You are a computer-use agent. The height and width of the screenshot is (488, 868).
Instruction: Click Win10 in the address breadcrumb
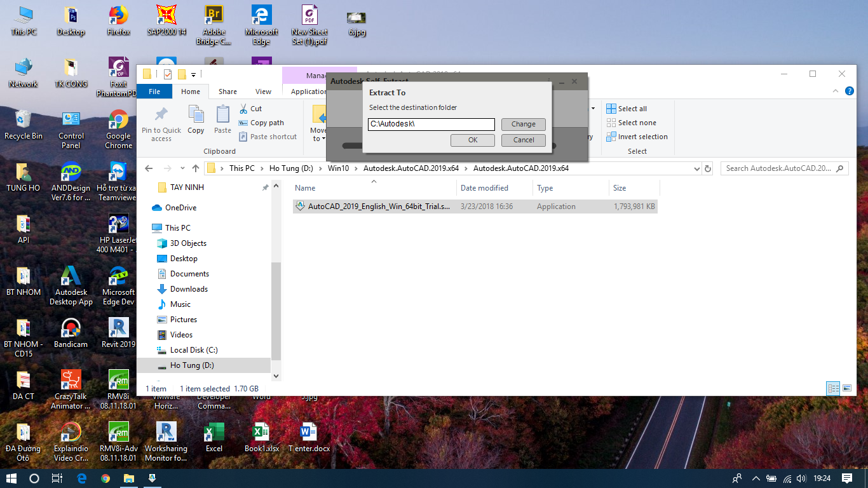338,168
